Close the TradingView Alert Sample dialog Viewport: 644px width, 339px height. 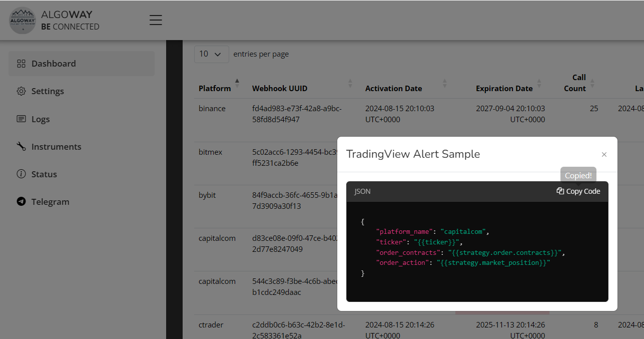(x=604, y=154)
